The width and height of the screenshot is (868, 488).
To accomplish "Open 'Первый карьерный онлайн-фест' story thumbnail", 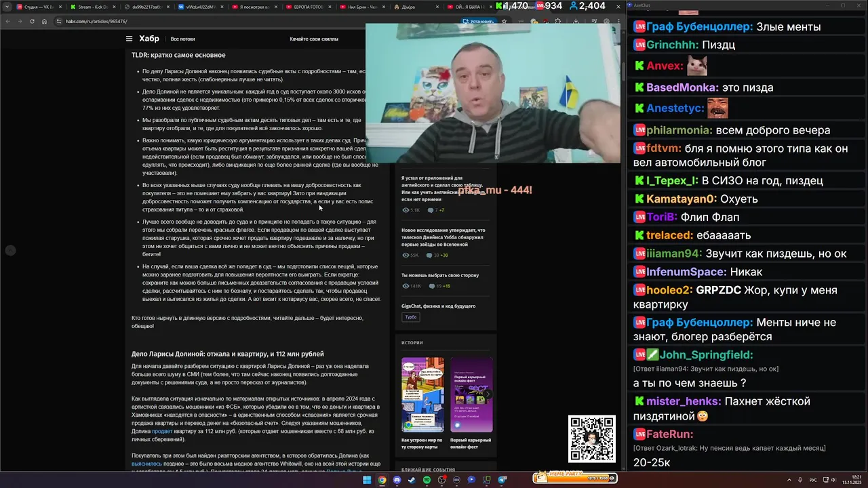I will [471, 394].
